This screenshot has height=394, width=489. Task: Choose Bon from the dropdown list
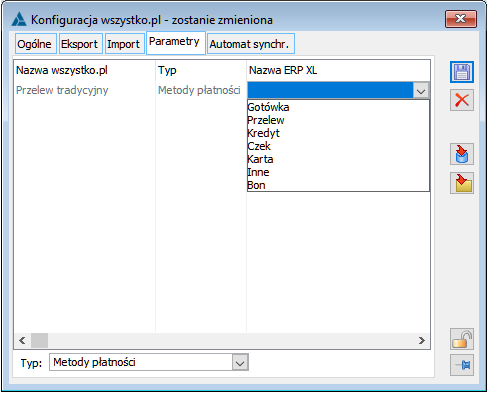click(x=338, y=185)
